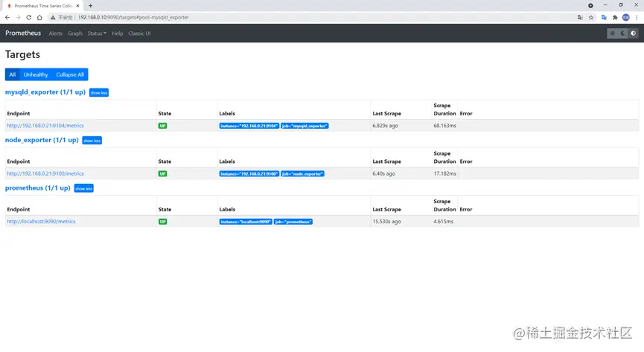Select the All targets filter
The height and width of the screenshot is (352, 644).
pos(13,74)
